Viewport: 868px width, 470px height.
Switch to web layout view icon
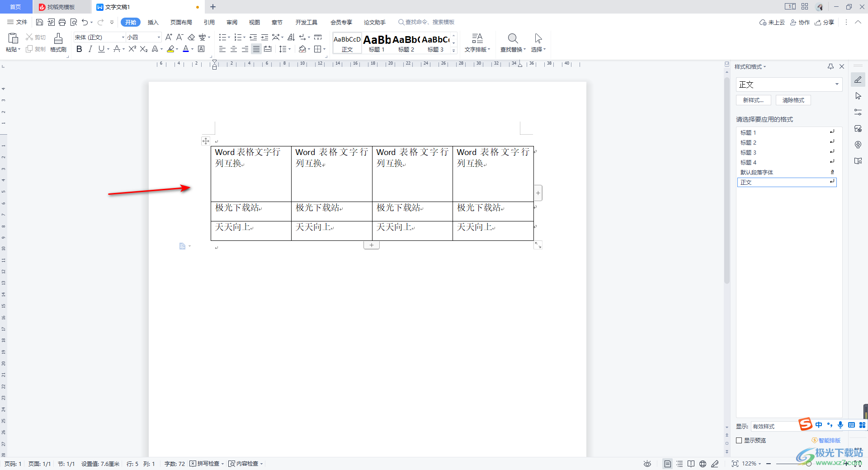(703, 464)
